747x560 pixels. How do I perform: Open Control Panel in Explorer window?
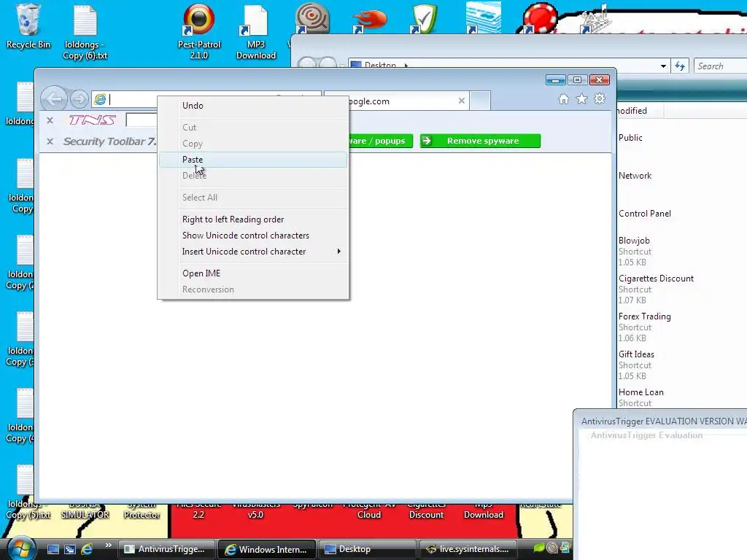pyautogui.click(x=645, y=214)
